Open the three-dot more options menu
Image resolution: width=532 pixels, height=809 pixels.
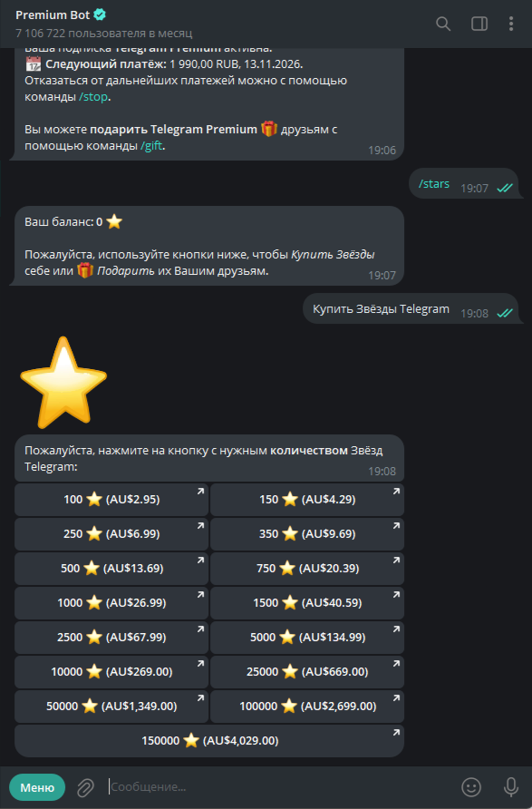tap(511, 24)
